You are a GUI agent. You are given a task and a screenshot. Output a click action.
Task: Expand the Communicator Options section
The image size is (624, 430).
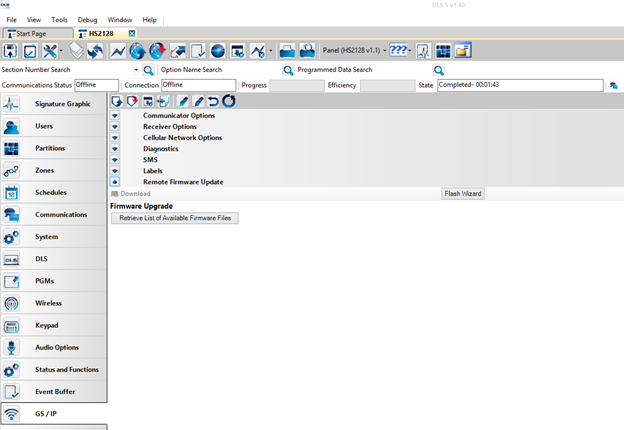coord(115,116)
